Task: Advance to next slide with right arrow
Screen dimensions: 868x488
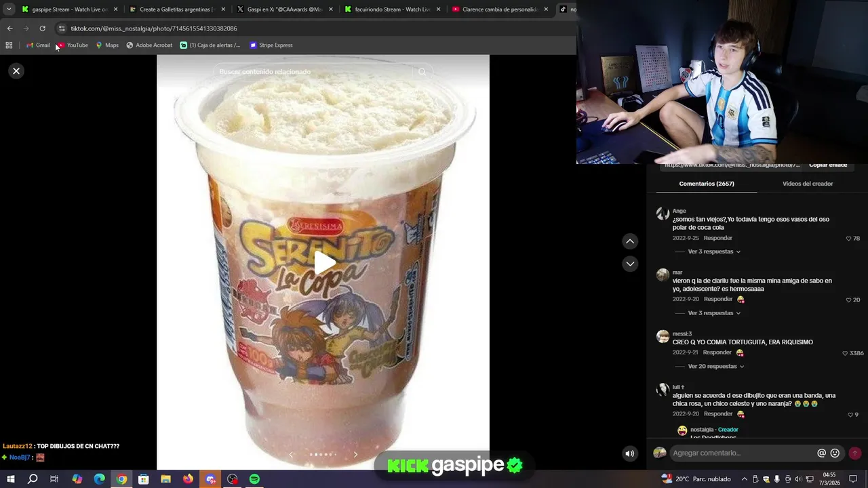Action: 355,454
